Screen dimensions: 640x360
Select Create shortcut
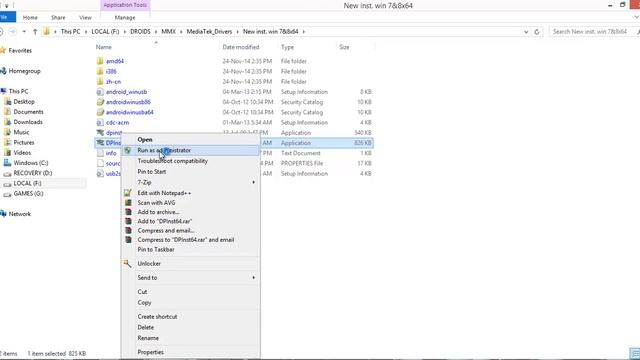pos(157,316)
